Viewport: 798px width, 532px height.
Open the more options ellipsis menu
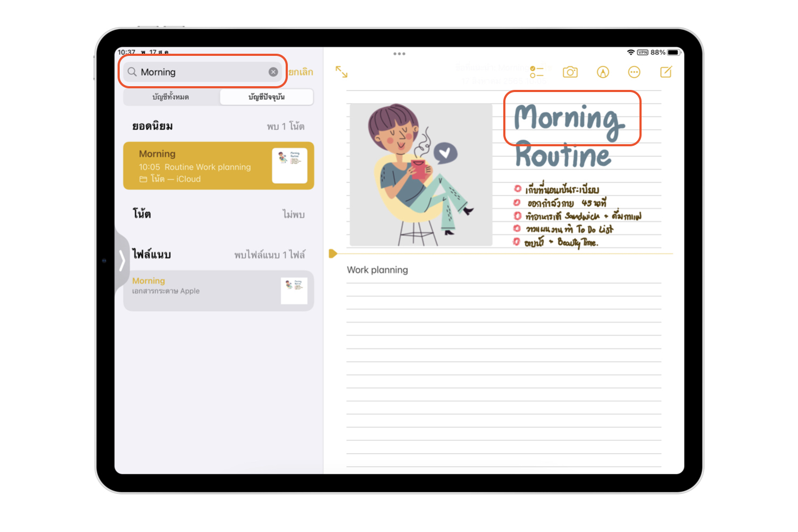point(634,72)
